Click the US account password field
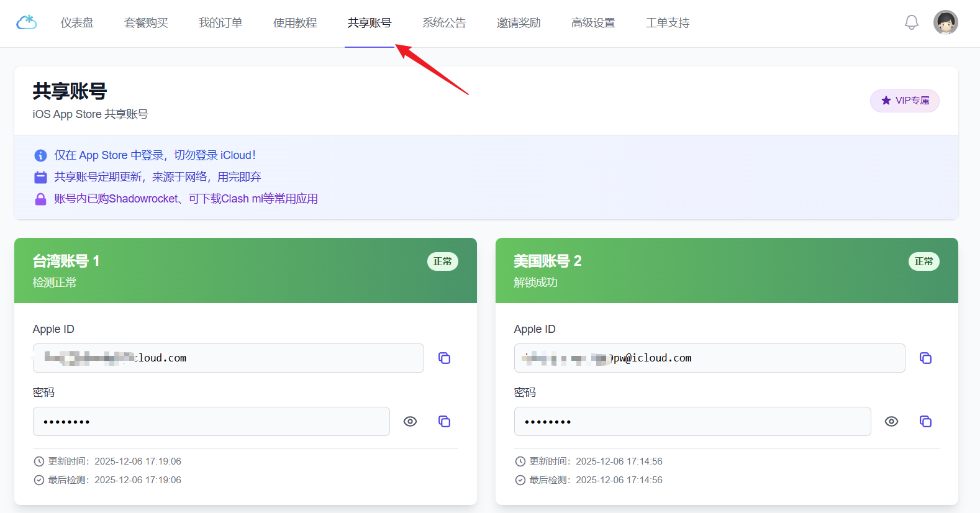Viewport: 980px width, 513px height. pos(692,422)
